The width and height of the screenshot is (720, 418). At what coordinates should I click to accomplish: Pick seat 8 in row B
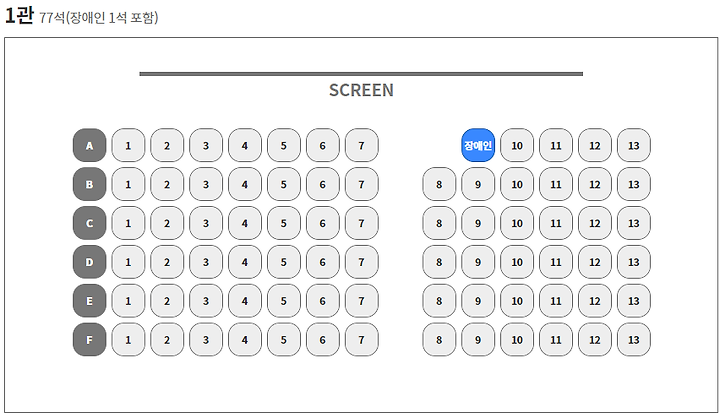(x=439, y=184)
